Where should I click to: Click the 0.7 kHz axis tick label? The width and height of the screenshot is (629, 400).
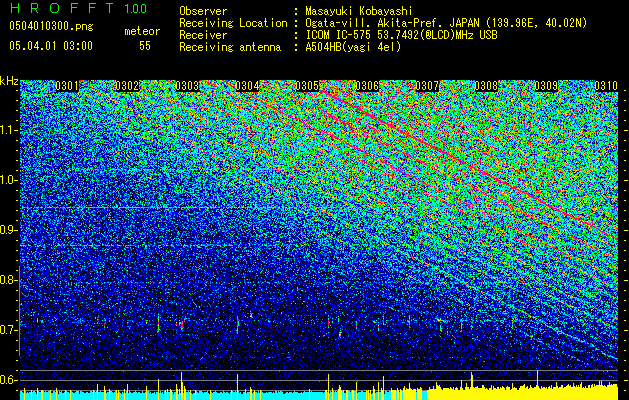pos(9,330)
